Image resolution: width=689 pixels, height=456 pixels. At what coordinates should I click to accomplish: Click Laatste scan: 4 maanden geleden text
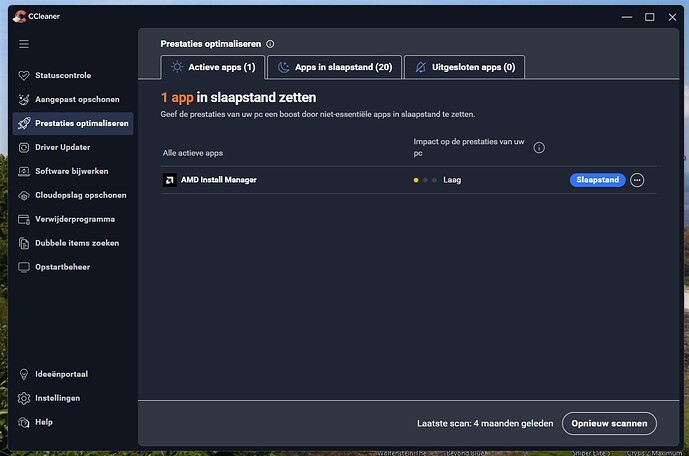tap(485, 423)
